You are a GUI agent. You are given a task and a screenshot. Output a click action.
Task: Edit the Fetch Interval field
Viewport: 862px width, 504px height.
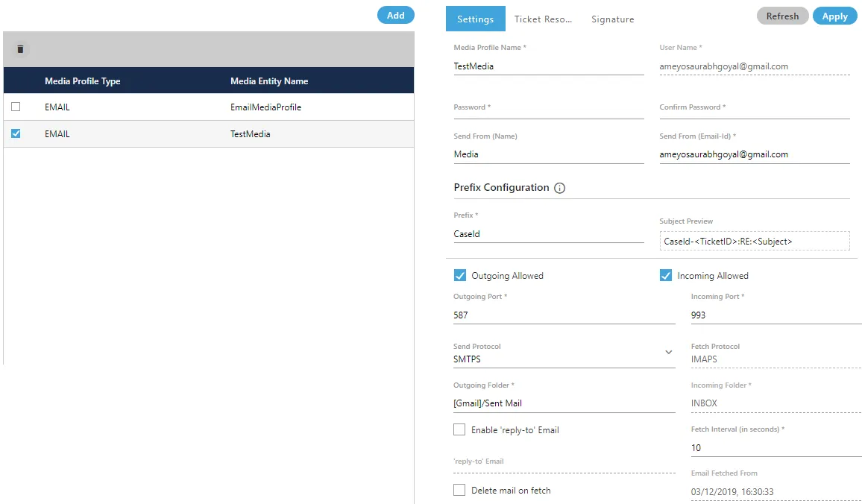(776, 448)
